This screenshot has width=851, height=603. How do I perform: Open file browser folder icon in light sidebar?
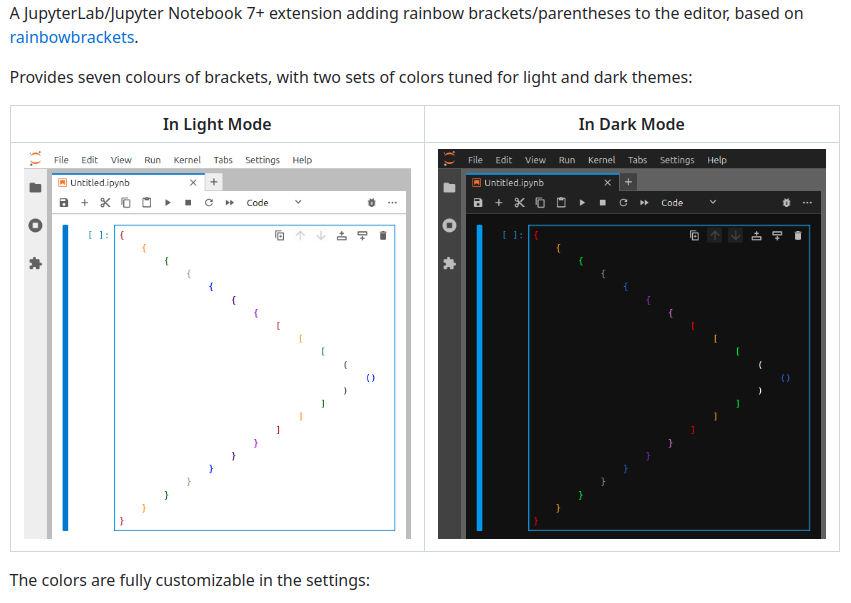point(35,188)
